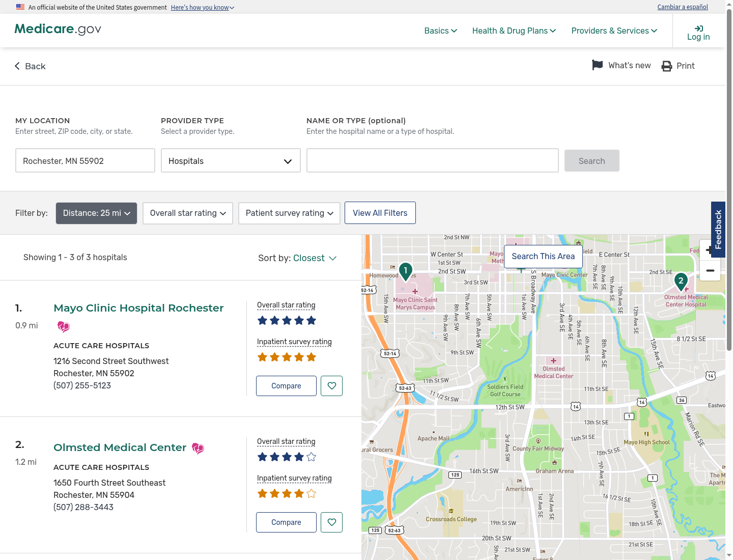Click Mayo High School label on map

(x=646, y=442)
